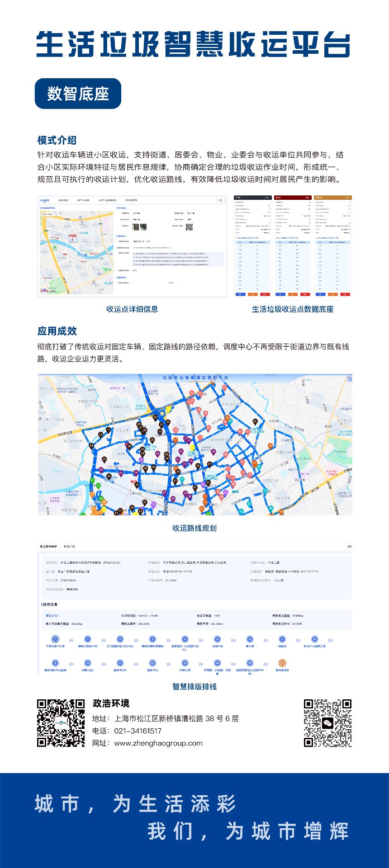This screenshot has width=389, height=868.
Task: Click the 垃圾收运智能调度模型平台 map title
Action: [195, 377]
